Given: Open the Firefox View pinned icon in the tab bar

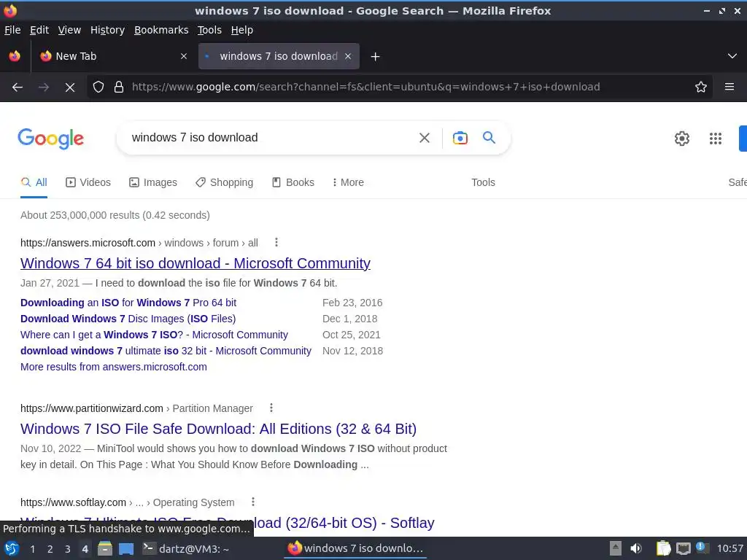Looking at the screenshot, I should (15, 56).
